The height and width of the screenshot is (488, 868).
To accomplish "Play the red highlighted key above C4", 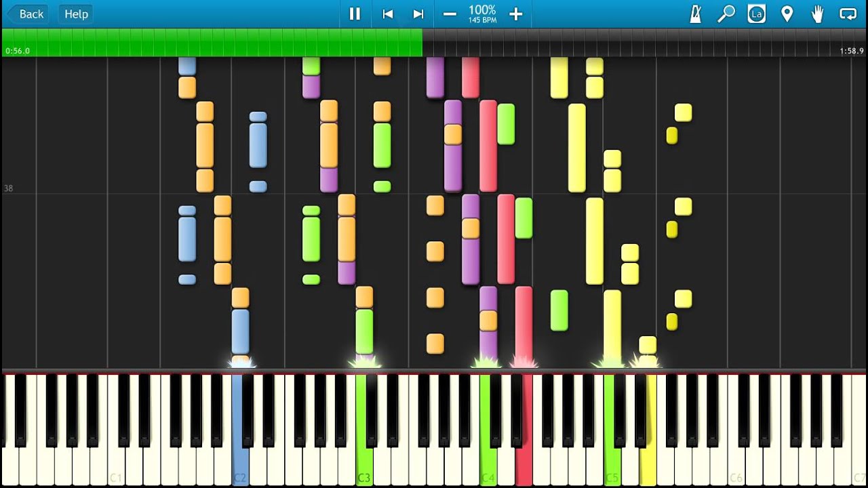I will coord(524,468).
